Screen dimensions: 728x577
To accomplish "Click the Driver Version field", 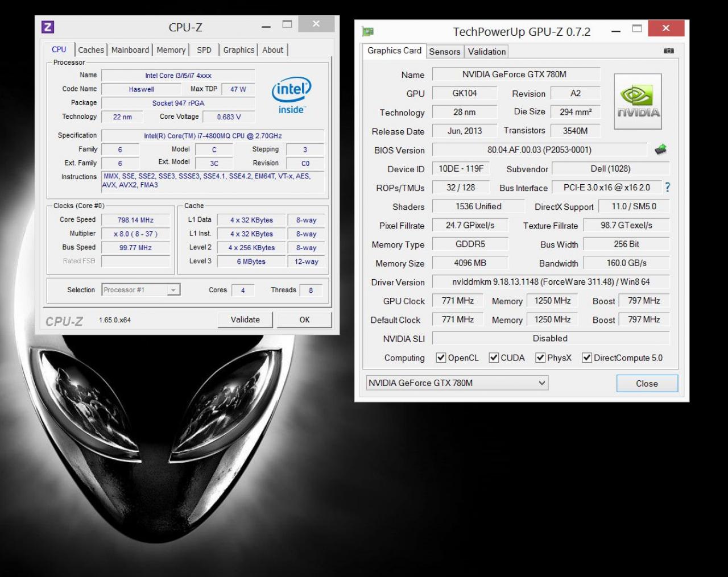I will (551, 281).
